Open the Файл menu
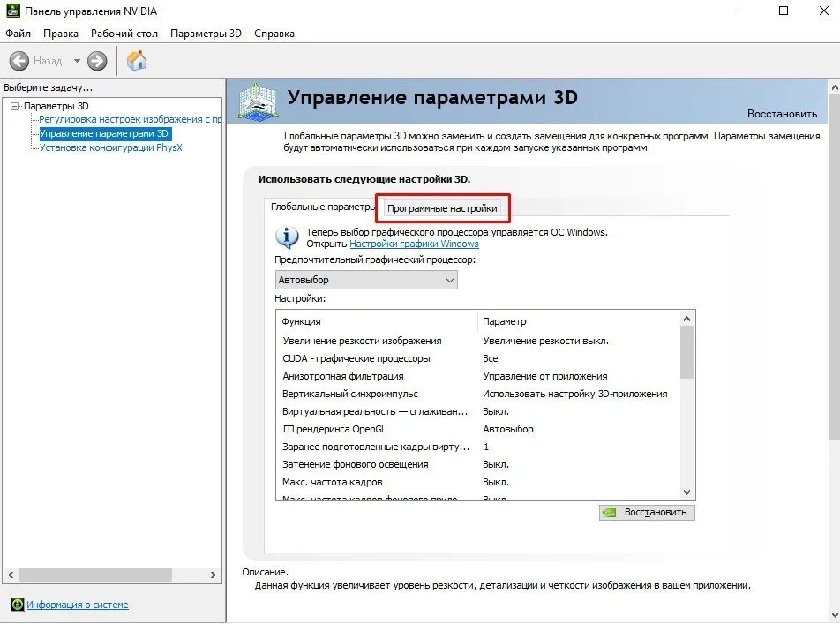Screen dimensions: 840x624 coord(19,34)
